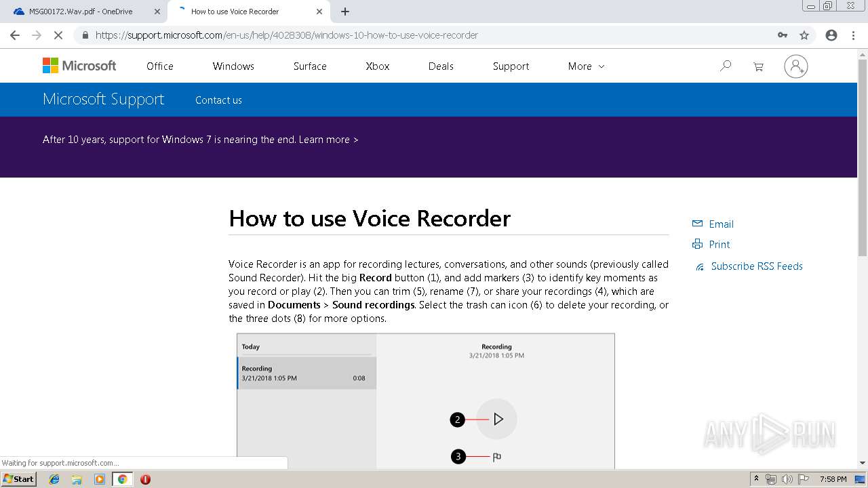Open the Support page
868x488 pixels.
point(511,66)
